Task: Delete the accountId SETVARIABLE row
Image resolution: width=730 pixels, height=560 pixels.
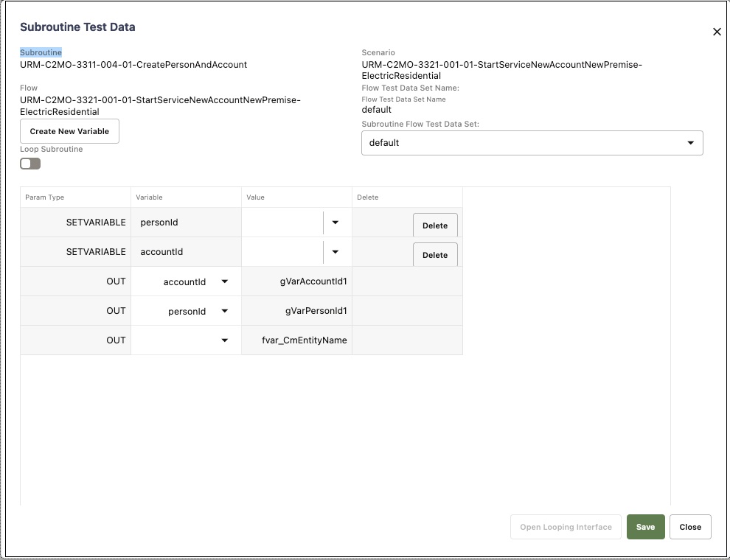Action: click(435, 255)
